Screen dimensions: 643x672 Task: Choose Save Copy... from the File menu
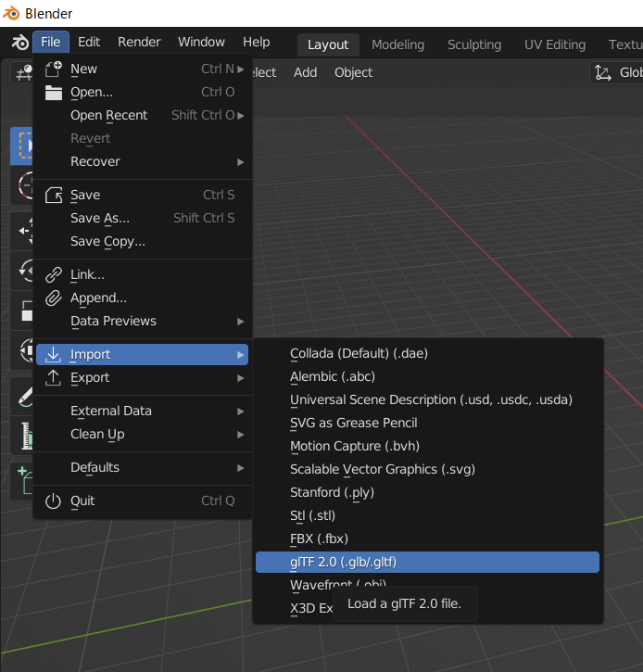pyautogui.click(x=143, y=241)
